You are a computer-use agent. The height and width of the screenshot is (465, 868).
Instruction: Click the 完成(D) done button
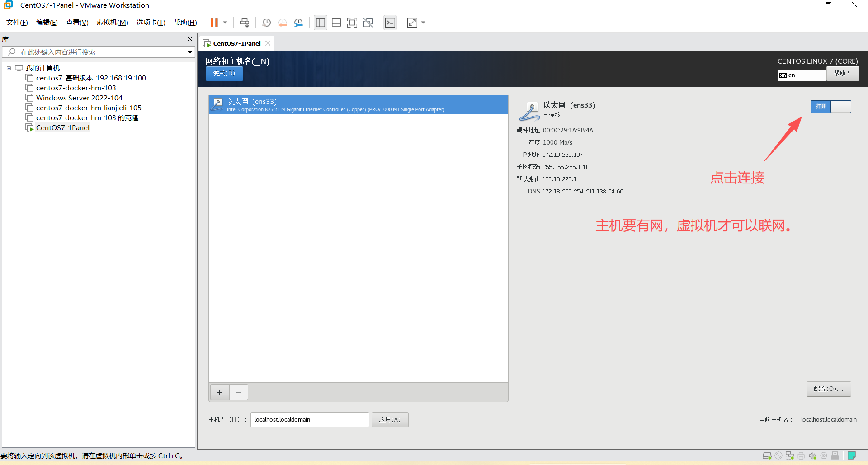[x=224, y=74]
